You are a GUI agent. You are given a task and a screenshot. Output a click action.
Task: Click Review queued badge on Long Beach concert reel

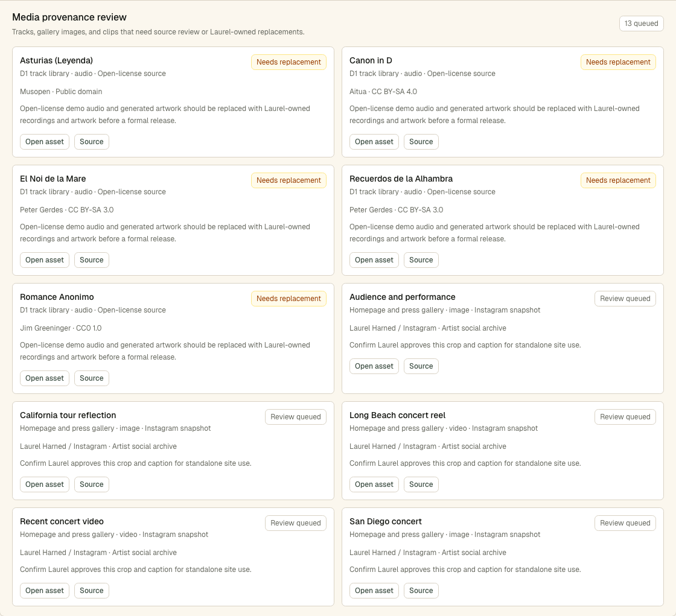[x=625, y=417]
